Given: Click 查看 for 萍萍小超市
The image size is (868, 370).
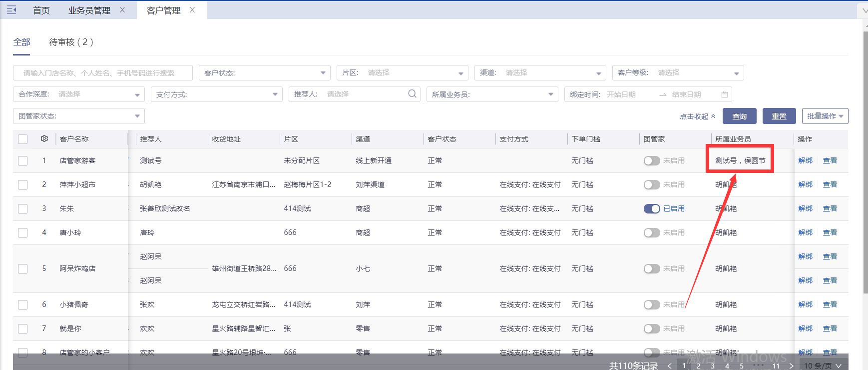Looking at the screenshot, I should tap(830, 184).
